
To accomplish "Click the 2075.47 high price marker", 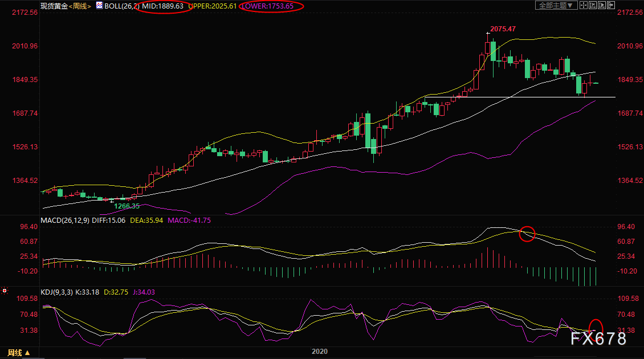I will [503, 29].
